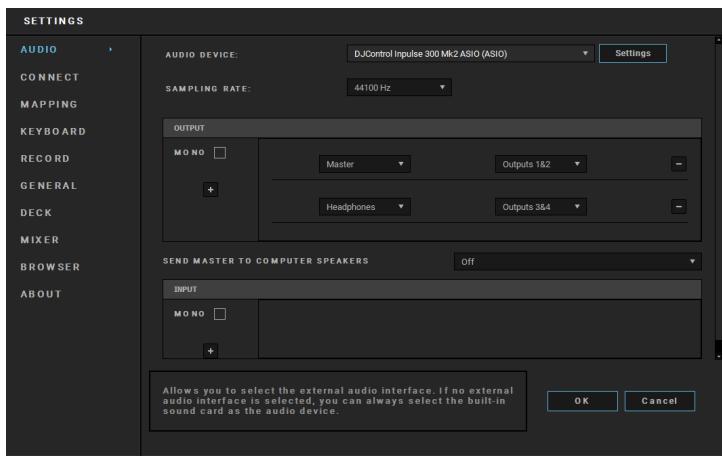Viewport: 723px width, 456px height.
Task: Click the AUDIO DEVICE label
Action: tap(201, 55)
